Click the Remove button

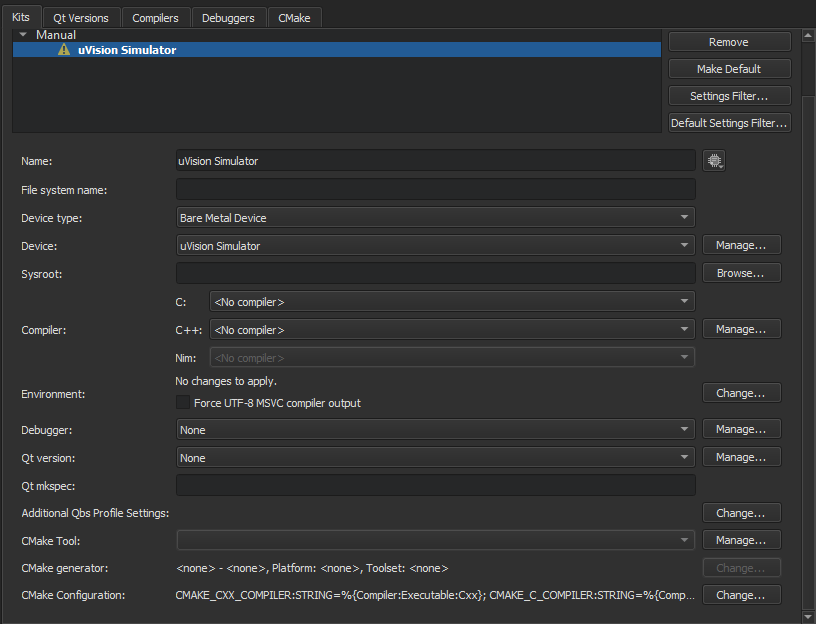click(x=728, y=41)
